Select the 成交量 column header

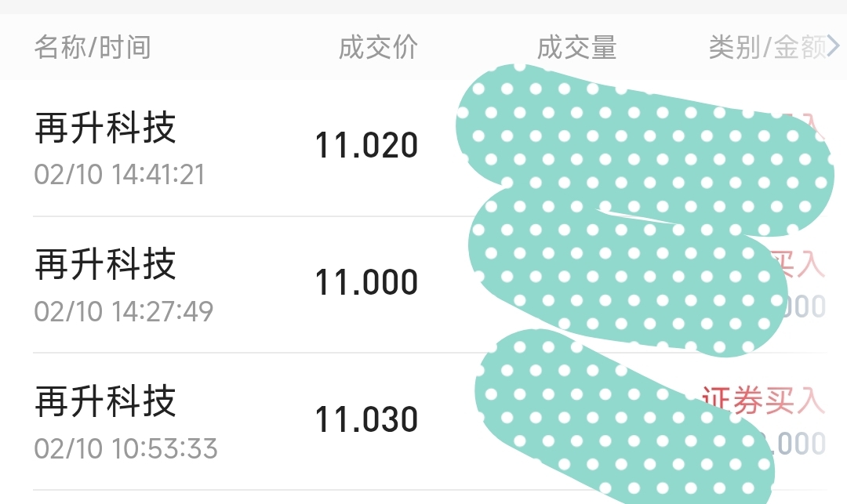pos(576,47)
